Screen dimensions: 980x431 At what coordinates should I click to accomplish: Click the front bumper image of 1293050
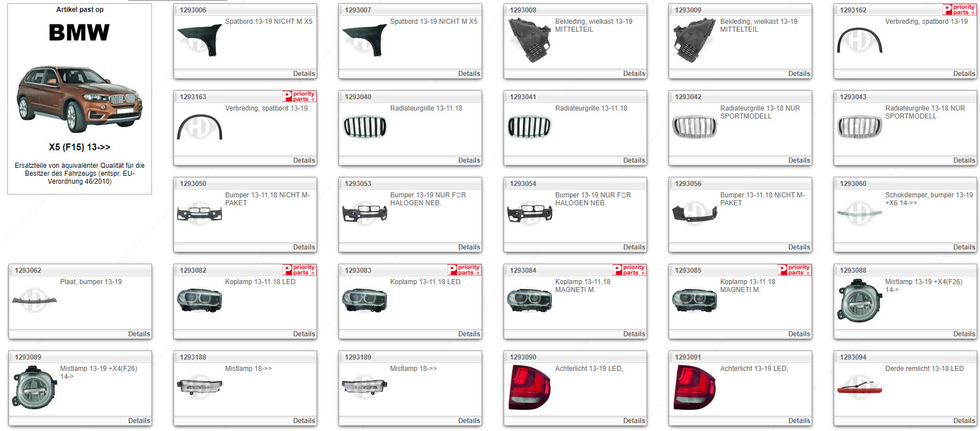[200, 213]
